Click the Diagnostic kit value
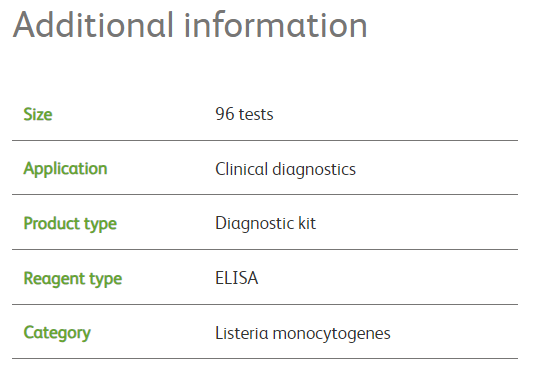 [x=266, y=224]
